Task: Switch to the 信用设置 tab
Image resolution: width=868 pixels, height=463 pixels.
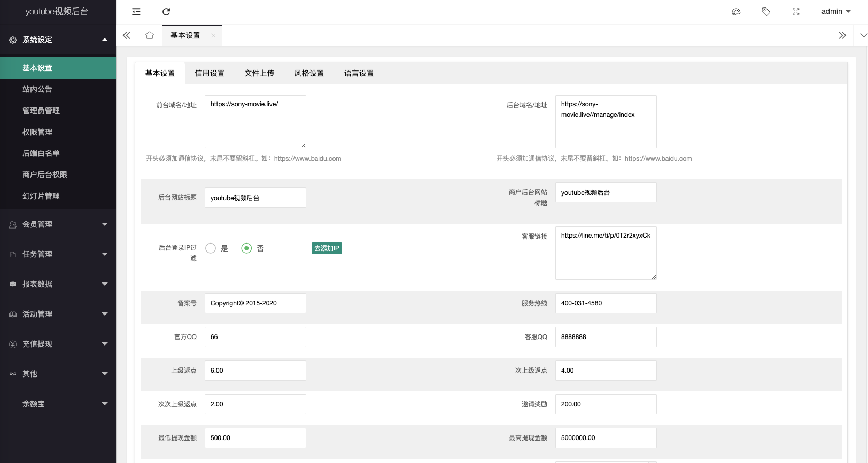Action: point(210,74)
